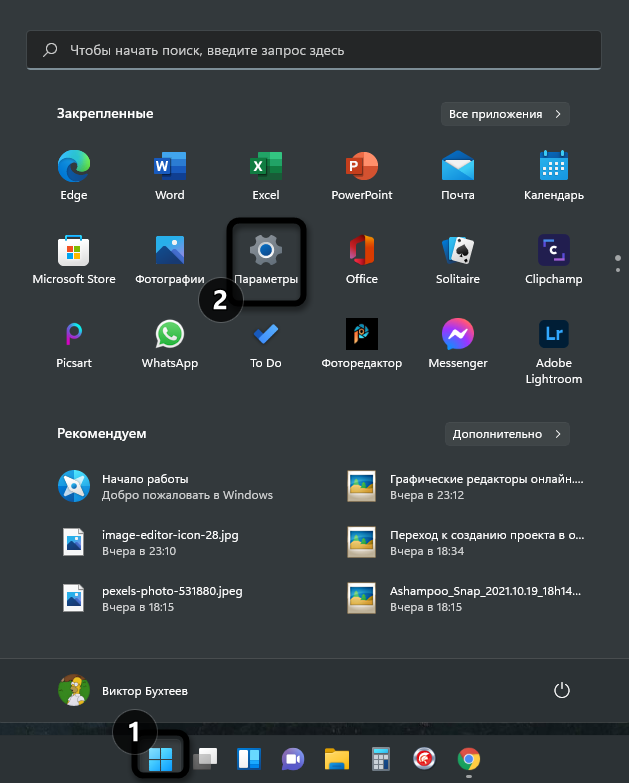629x783 pixels.
Task: Open Графические редакторы онлайн recent file
Action: 465,486
